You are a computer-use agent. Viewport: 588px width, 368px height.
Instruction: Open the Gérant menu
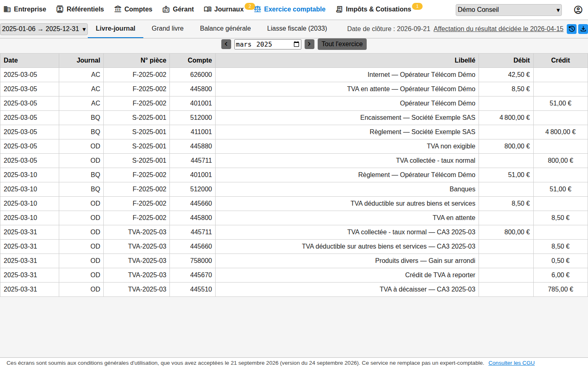(x=178, y=9)
